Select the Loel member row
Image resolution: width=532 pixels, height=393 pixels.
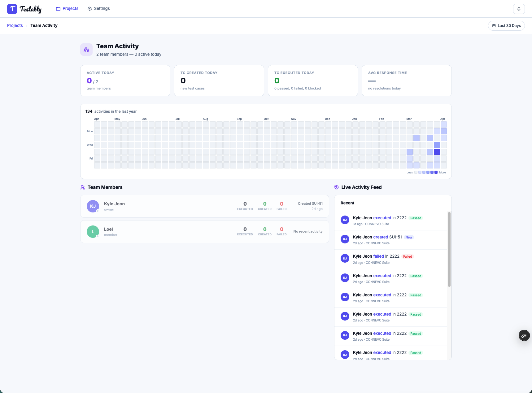point(205,232)
